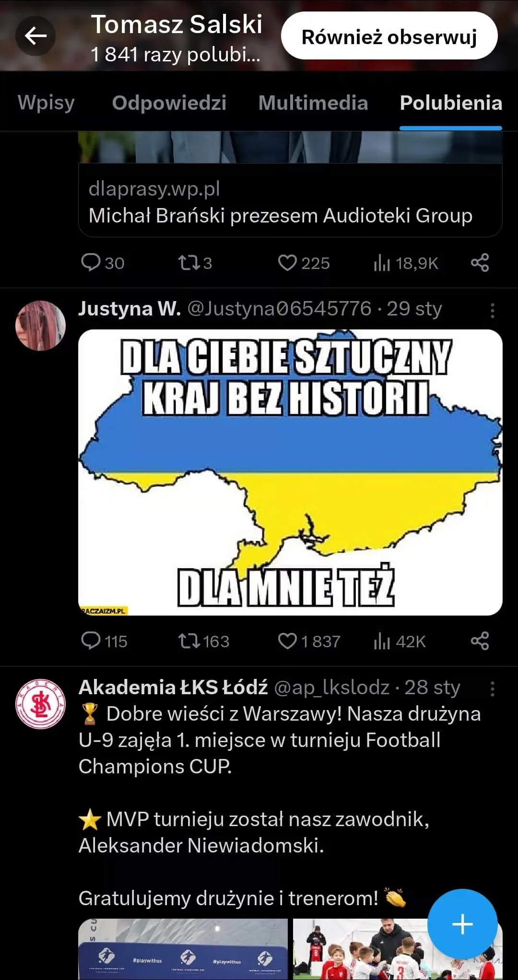
Task: Repost Justyna W.'s post with 163 reposts
Action: tap(204, 641)
